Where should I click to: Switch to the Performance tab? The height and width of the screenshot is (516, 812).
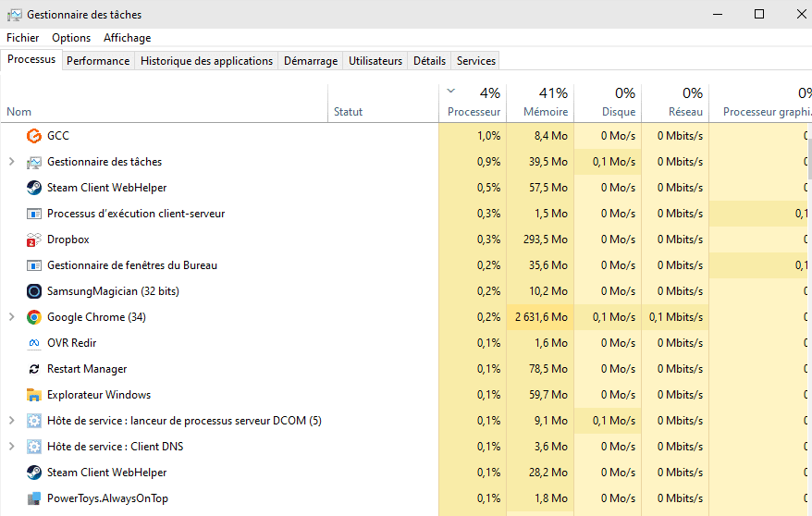[98, 61]
